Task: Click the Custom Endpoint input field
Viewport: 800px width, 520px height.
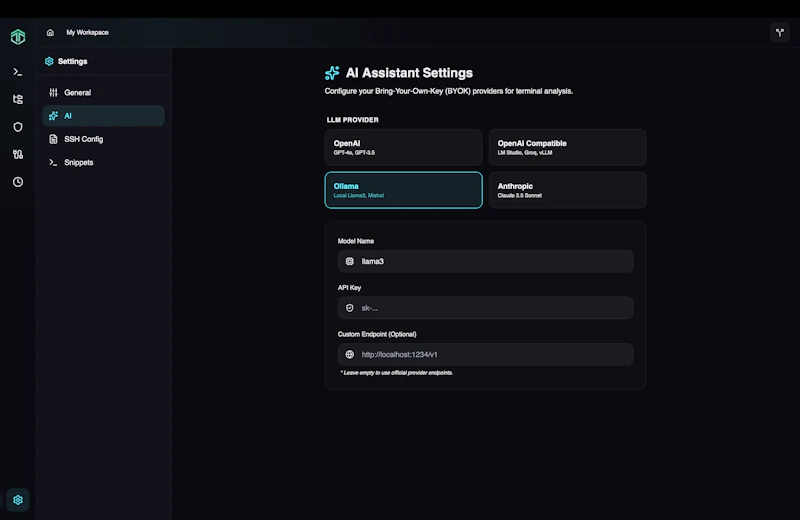Action: [x=486, y=354]
